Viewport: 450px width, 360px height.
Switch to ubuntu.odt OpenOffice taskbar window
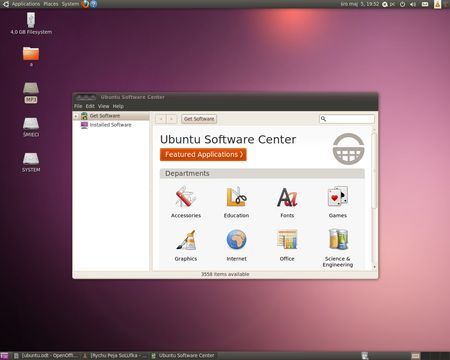click(x=45, y=356)
